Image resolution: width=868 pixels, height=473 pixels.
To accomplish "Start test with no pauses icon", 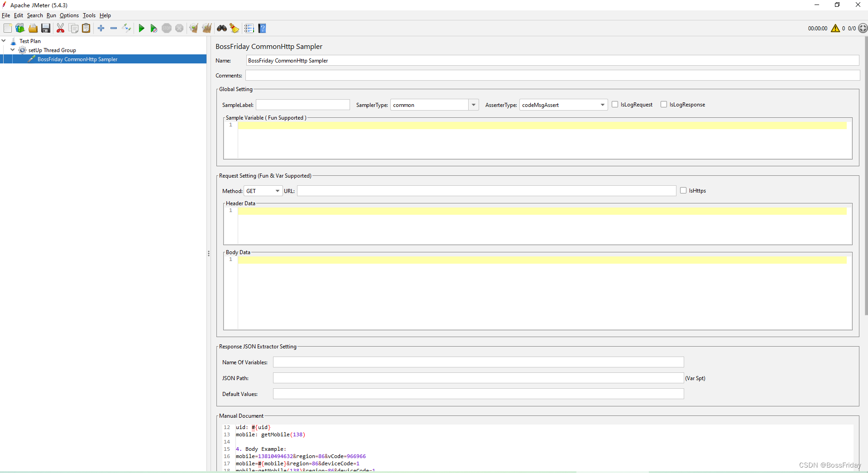I will (x=154, y=28).
